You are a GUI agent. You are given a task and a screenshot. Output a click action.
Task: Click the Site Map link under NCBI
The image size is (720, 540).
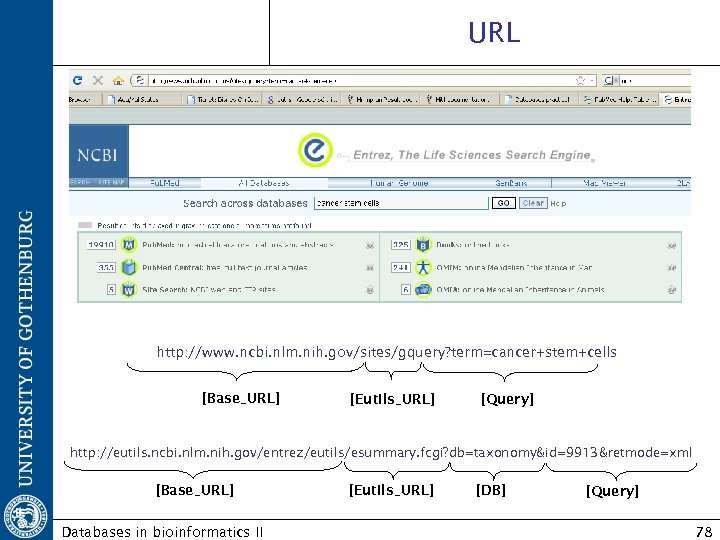coord(112,182)
